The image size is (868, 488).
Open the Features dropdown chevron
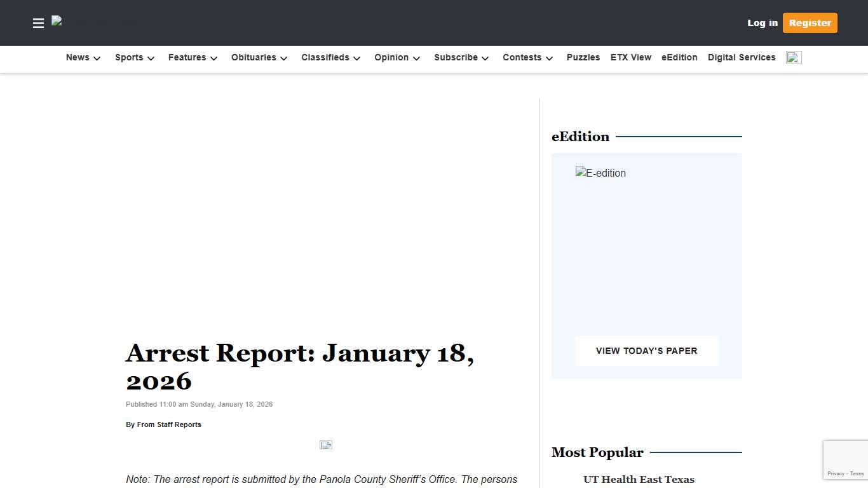(x=214, y=58)
